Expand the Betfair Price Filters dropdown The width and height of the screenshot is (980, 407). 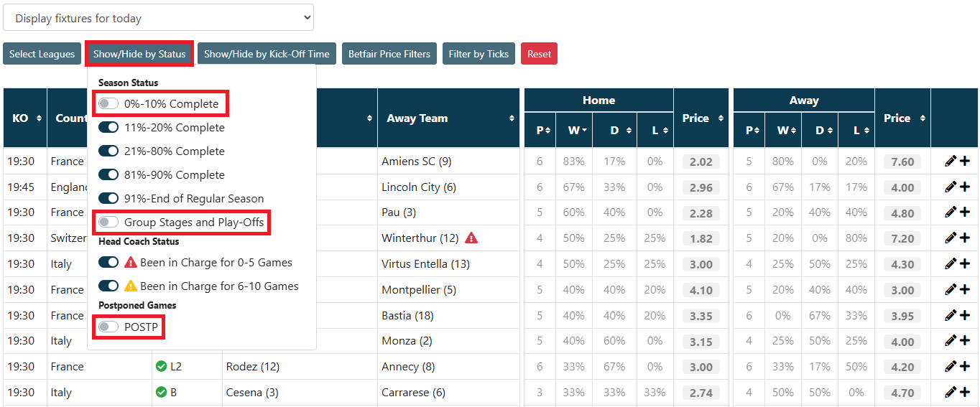coord(389,54)
